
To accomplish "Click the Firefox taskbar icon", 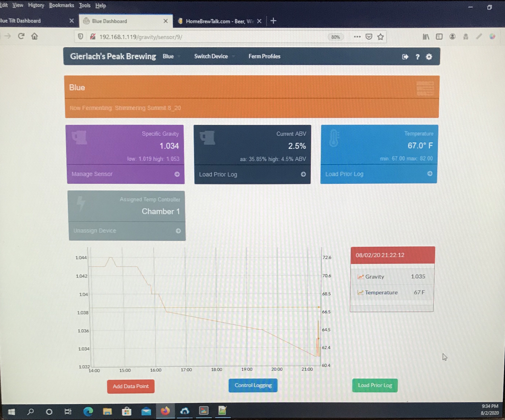I will pyautogui.click(x=165, y=411).
